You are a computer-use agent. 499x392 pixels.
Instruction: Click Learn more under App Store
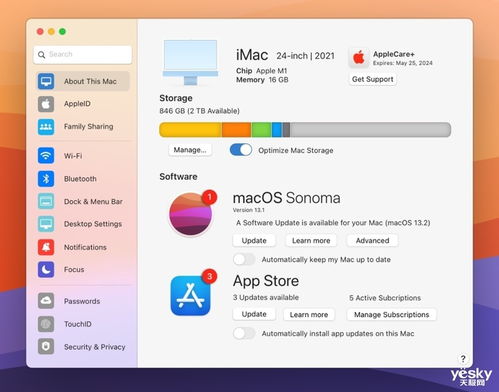point(309,314)
